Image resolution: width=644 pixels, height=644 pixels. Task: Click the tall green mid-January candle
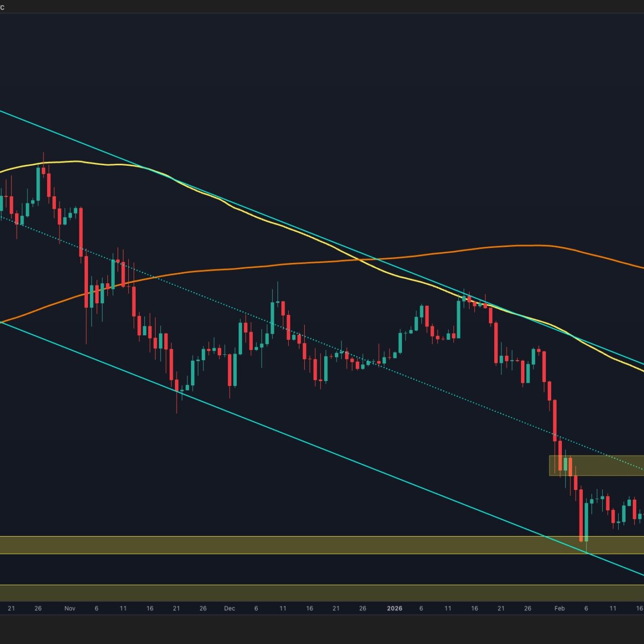point(459,319)
